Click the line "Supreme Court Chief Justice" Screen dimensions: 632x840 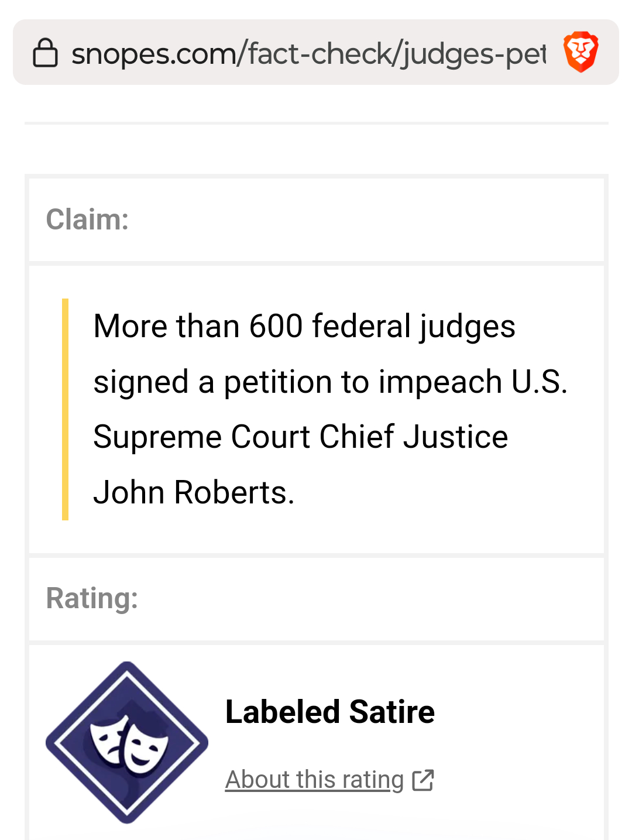tap(300, 437)
